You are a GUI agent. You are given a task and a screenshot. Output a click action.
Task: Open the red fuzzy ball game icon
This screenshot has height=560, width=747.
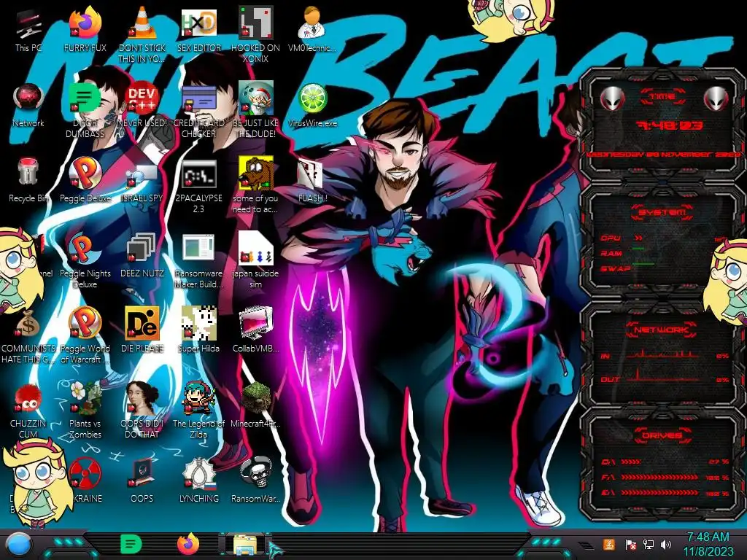pos(28,410)
